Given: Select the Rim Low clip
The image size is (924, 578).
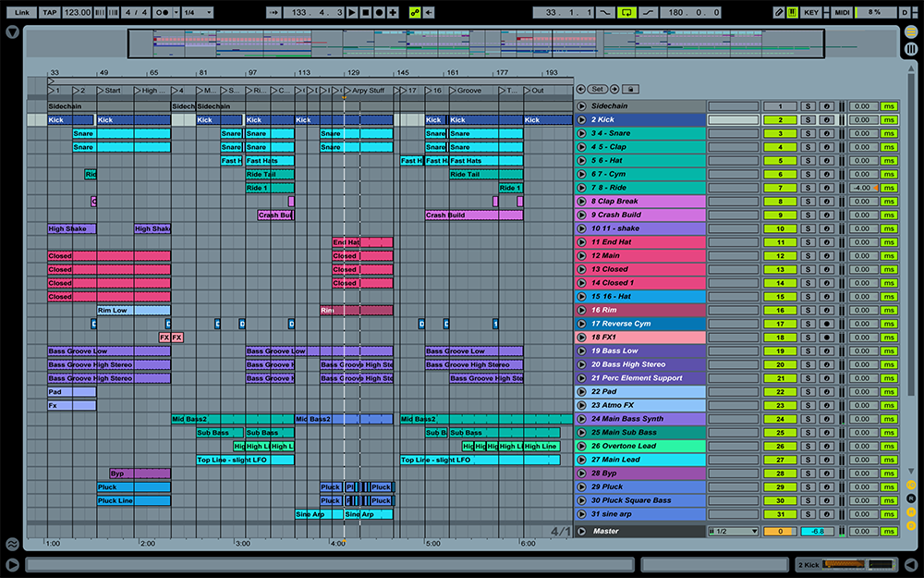Looking at the screenshot, I should [x=134, y=310].
